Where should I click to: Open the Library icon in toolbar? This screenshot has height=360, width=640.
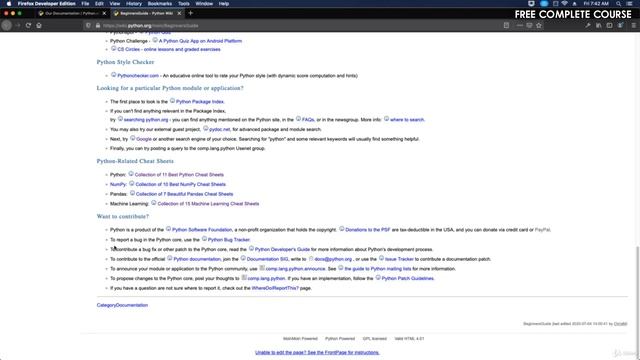(x=598, y=25)
